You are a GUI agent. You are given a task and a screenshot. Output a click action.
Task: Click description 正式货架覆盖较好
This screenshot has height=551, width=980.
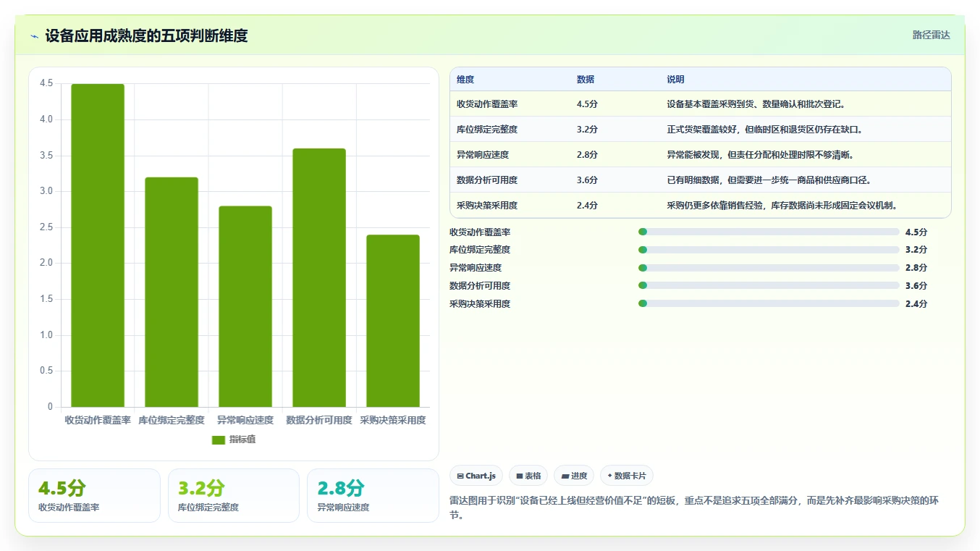[765, 130]
